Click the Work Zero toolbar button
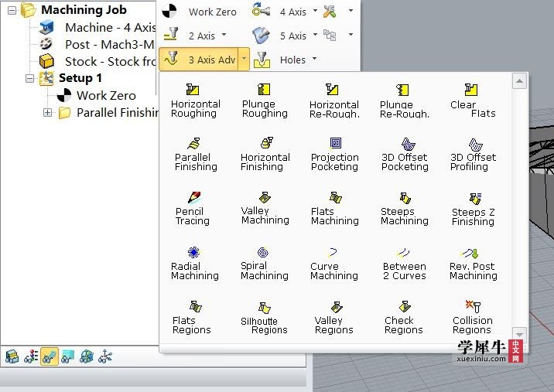This screenshot has width=554, height=392. (200, 12)
